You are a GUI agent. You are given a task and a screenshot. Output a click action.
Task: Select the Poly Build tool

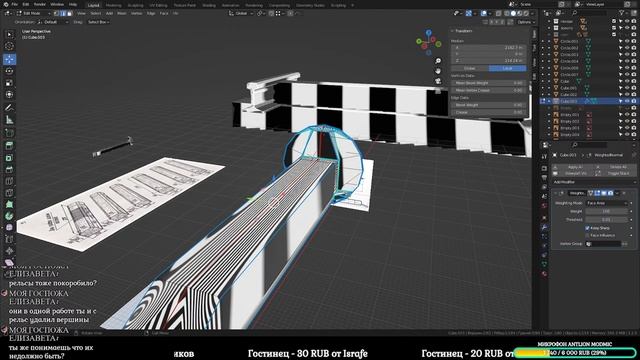9,204
